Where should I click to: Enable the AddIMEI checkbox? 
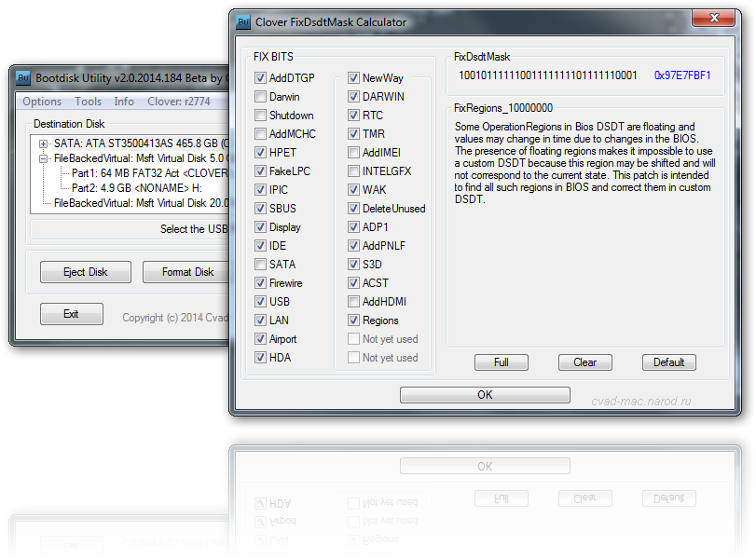tap(353, 152)
